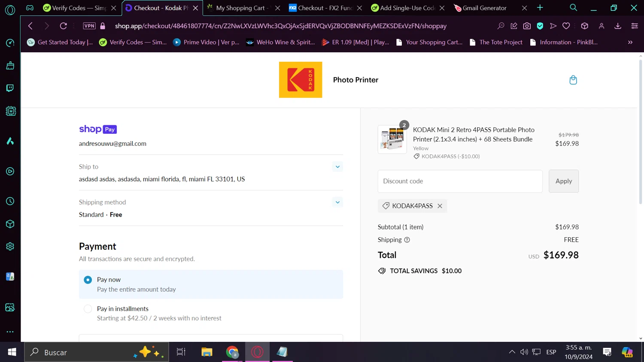Screen dimensions: 644x362
Task: Select the Pay now radio option
Action: point(88,280)
